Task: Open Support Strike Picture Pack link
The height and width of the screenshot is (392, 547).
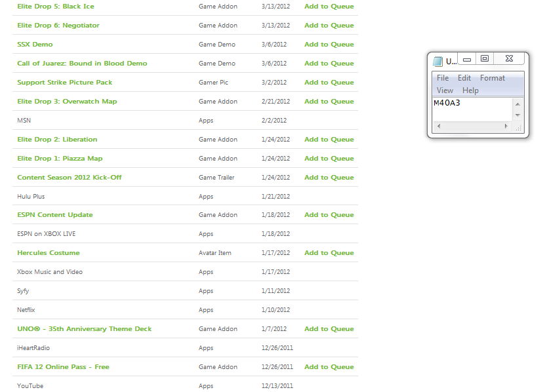Action: coord(64,83)
